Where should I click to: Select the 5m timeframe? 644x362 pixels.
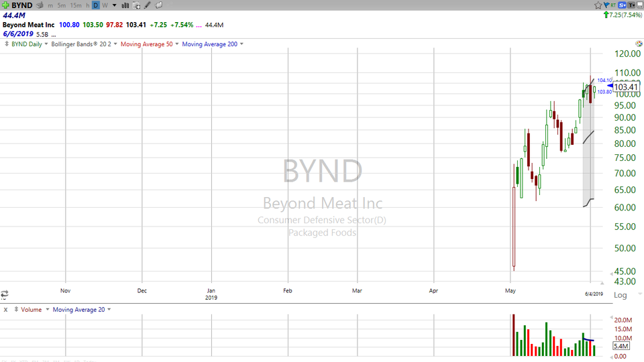click(62, 5)
